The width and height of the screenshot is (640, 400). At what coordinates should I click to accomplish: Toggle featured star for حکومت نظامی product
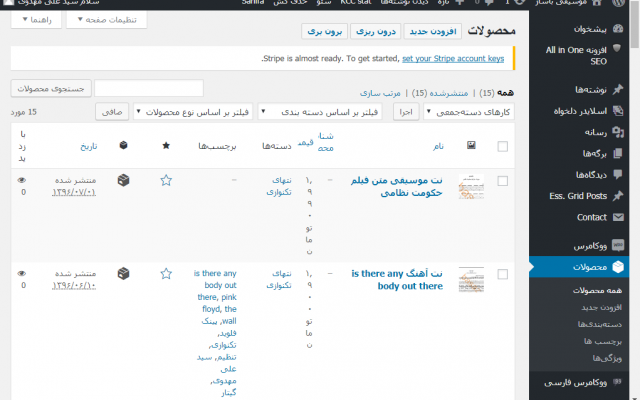point(166,180)
